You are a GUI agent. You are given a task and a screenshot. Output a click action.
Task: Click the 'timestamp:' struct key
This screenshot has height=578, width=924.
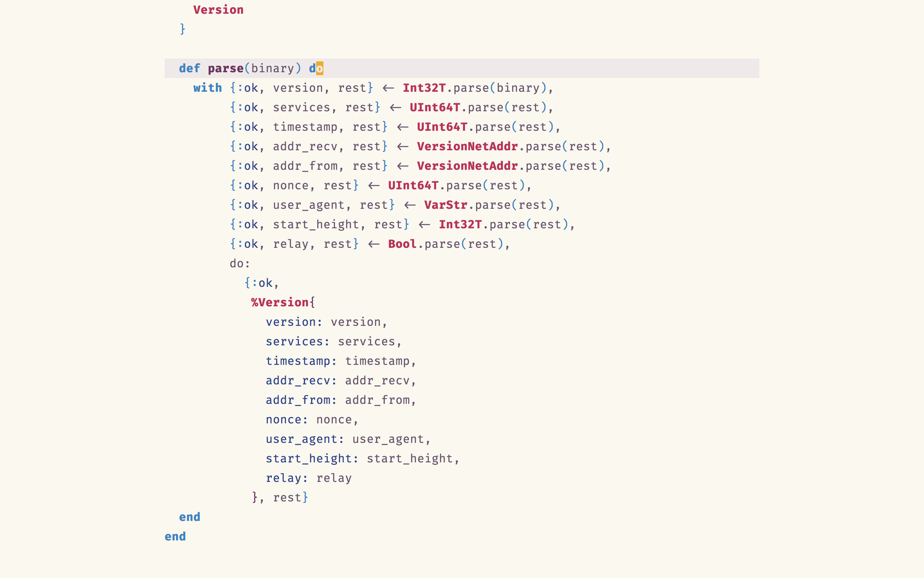[301, 361]
